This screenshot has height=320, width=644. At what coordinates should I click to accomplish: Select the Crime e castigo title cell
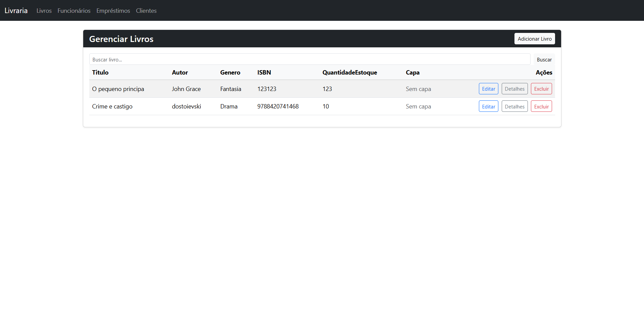112,106
